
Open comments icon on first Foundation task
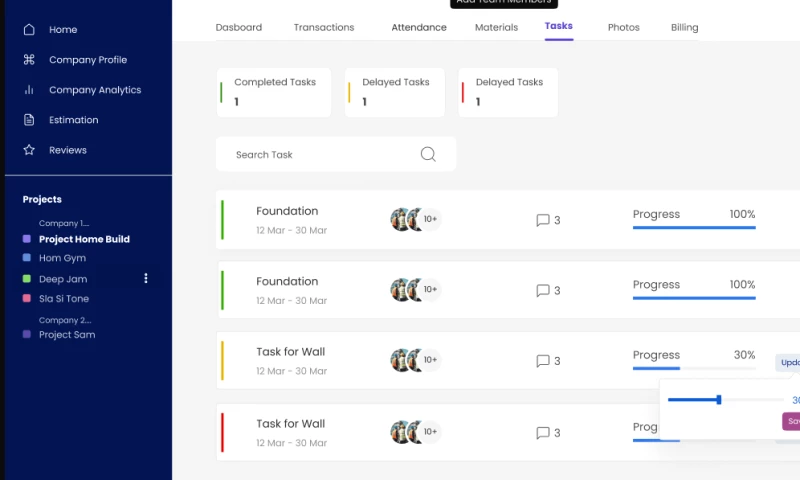coord(543,220)
